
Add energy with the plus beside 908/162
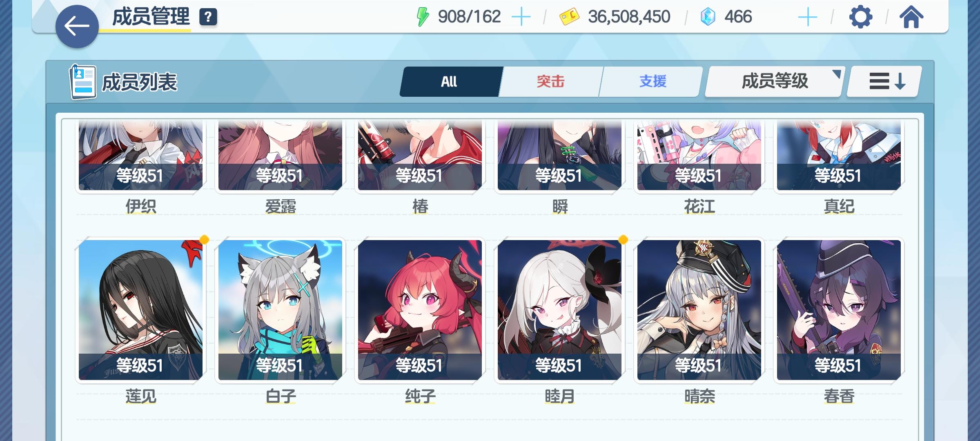pyautogui.click(x=521, y=17)
